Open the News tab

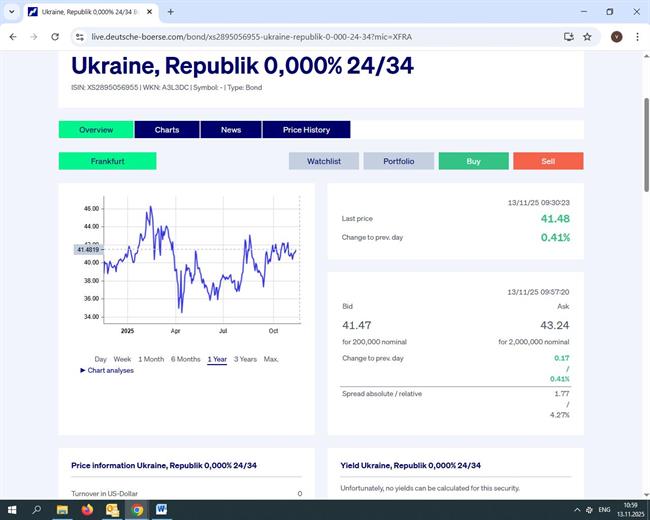(x=231, y=130)
